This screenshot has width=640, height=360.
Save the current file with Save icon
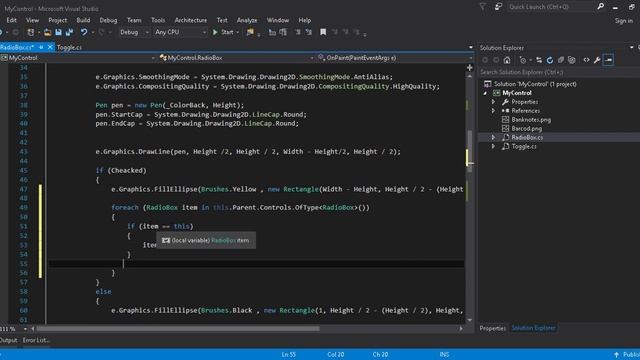pos(58,32)
